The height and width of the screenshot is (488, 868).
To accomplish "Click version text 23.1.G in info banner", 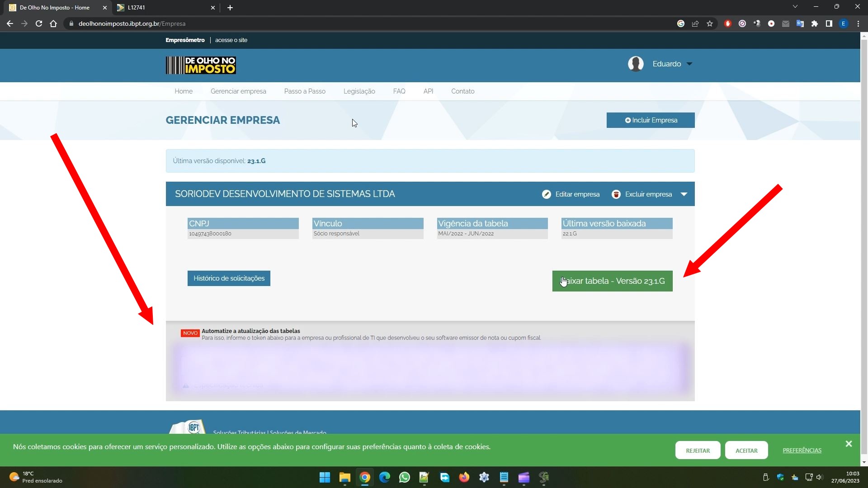I will point(256,161).
